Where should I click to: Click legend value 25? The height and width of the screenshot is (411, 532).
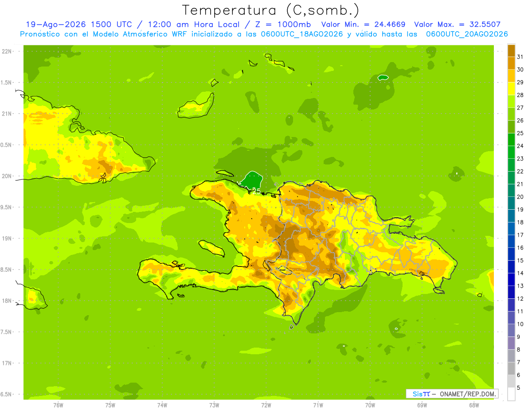click(x=520, y=133)
